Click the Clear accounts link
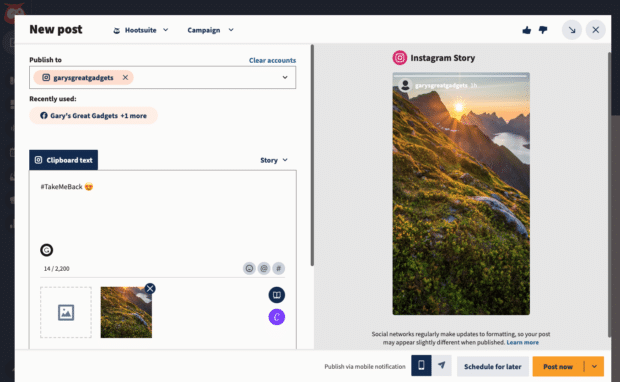This screenshot has height=382, width=620. click(x=272, y=60)
